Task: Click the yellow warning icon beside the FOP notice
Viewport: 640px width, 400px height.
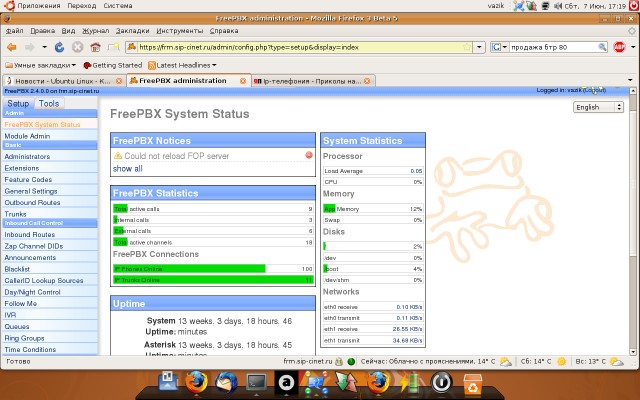Action: coord(118,156)
